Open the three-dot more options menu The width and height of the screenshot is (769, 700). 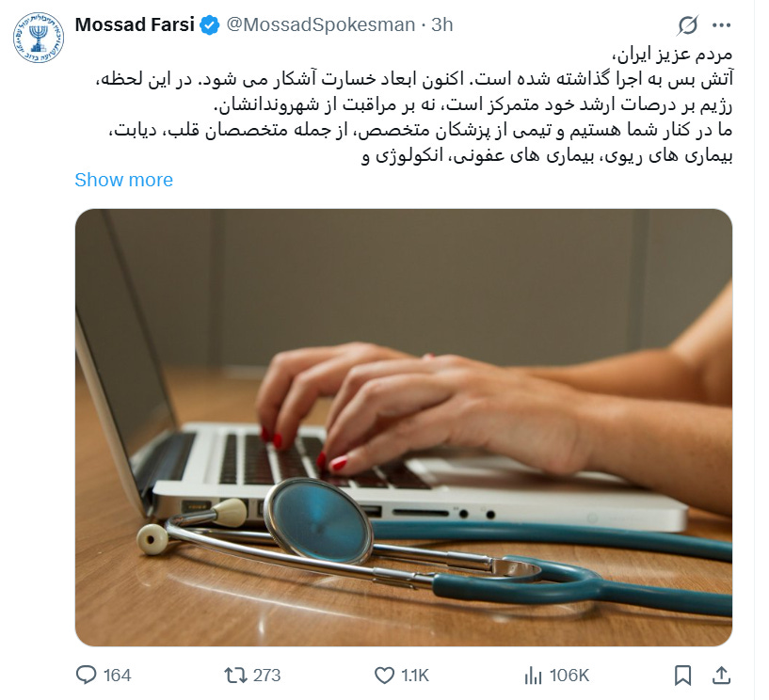[x=721, y=25]
